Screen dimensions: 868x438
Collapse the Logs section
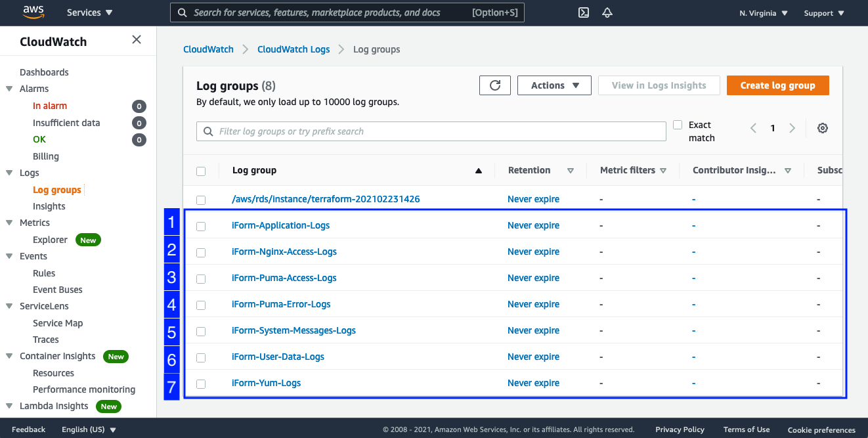point(9,173)
